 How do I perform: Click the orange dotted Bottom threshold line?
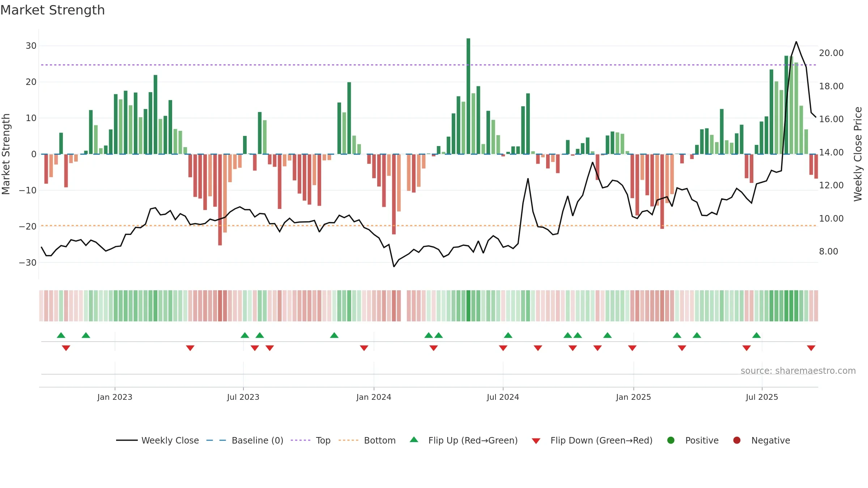tap(429, 226)
